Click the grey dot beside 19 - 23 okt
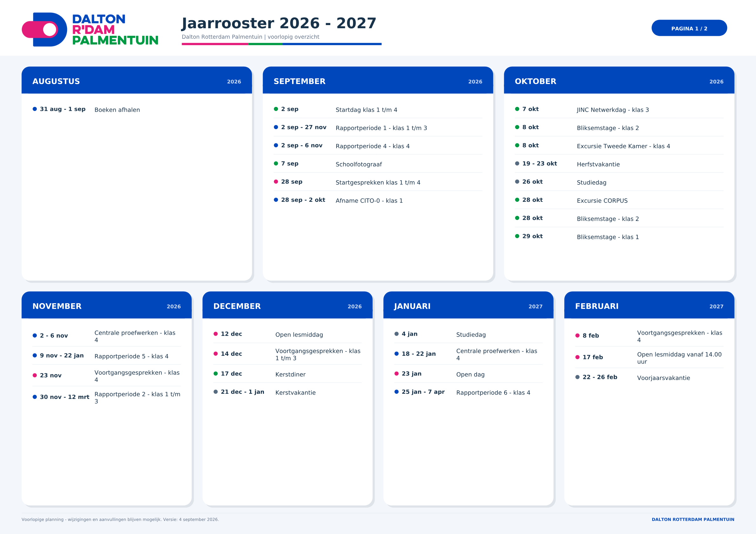The height and width of the screenshot is (534, 756). point(517,163)
